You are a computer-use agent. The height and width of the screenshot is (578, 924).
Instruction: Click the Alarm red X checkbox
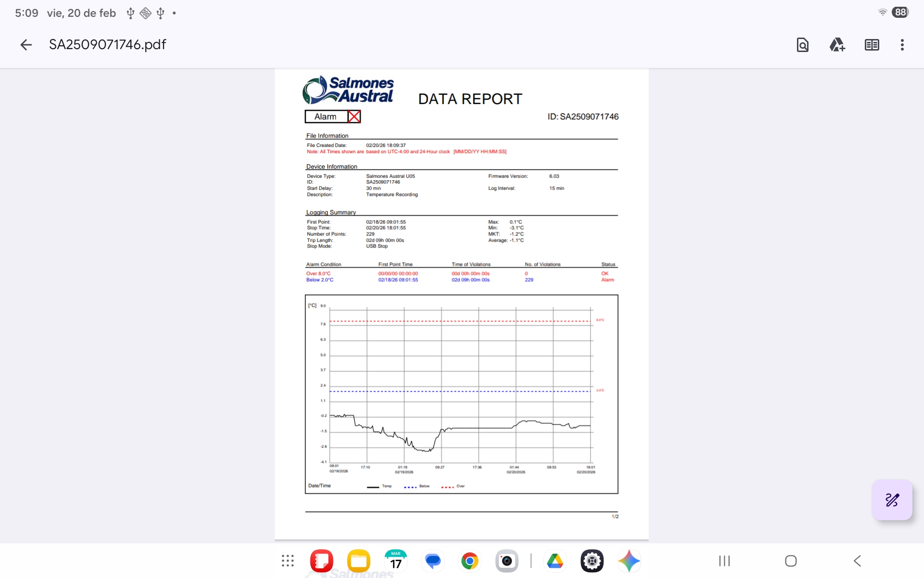coord(354,117)
